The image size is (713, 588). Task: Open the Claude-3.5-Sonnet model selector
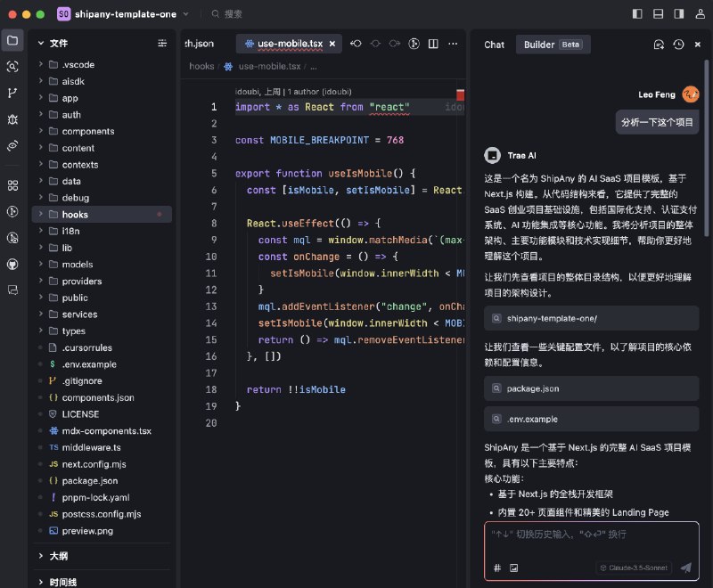634,568
